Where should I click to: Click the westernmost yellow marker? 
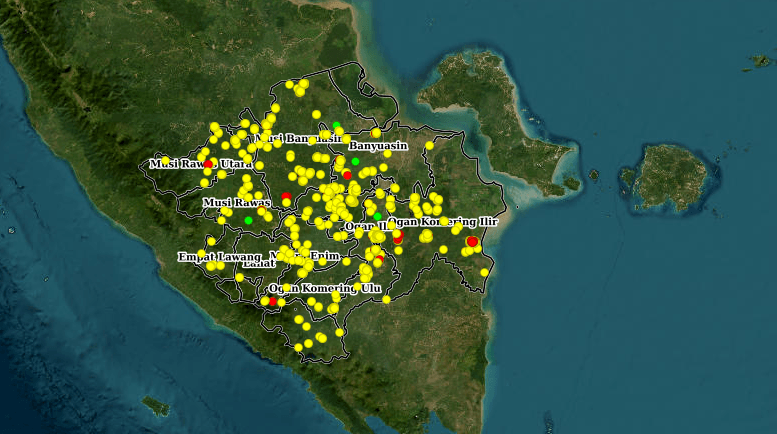[166, 161]
